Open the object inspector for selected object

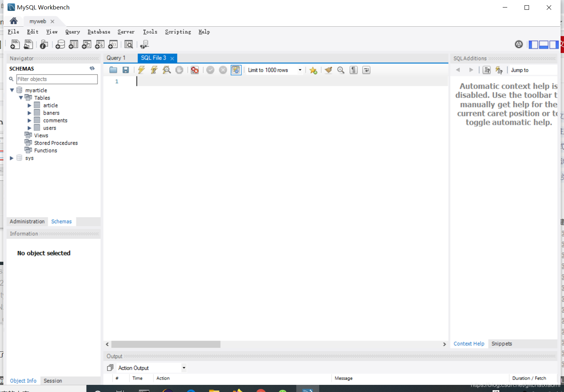(x=44, y=44)
